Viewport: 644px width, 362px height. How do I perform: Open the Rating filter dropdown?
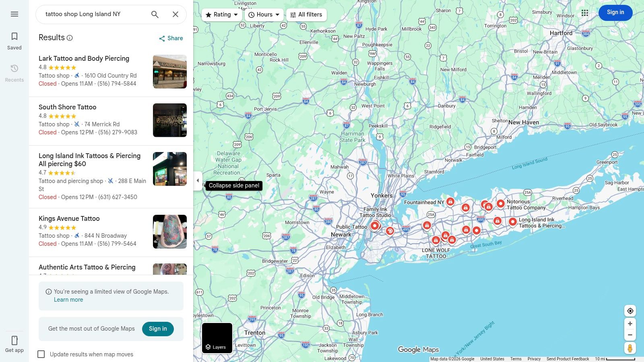click(222, 14)
